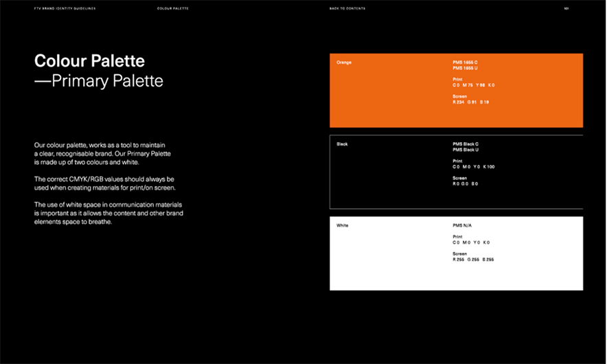Click the White label in the swatch

click(342, 225)
